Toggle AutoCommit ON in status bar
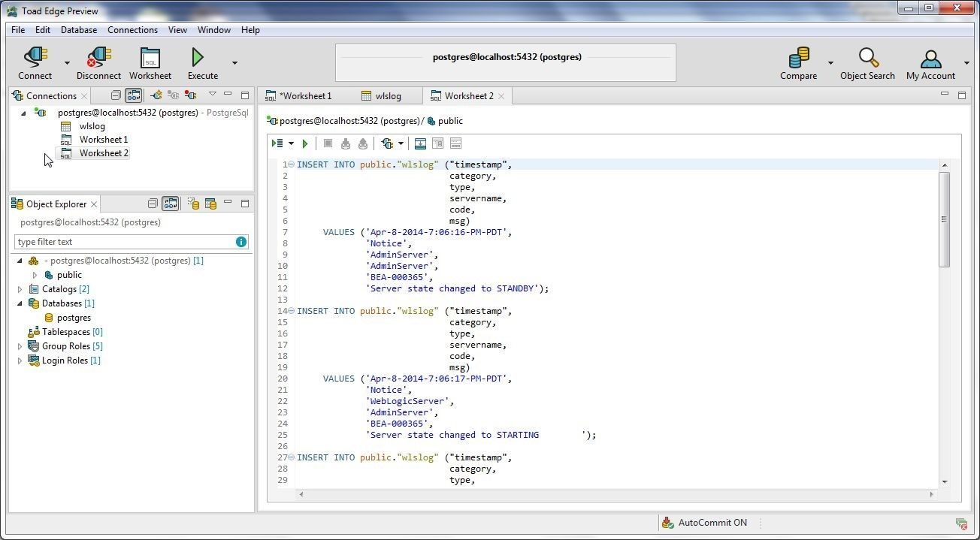Image resolution: width=980 pixels, height=540 pixels. [704, 523]
